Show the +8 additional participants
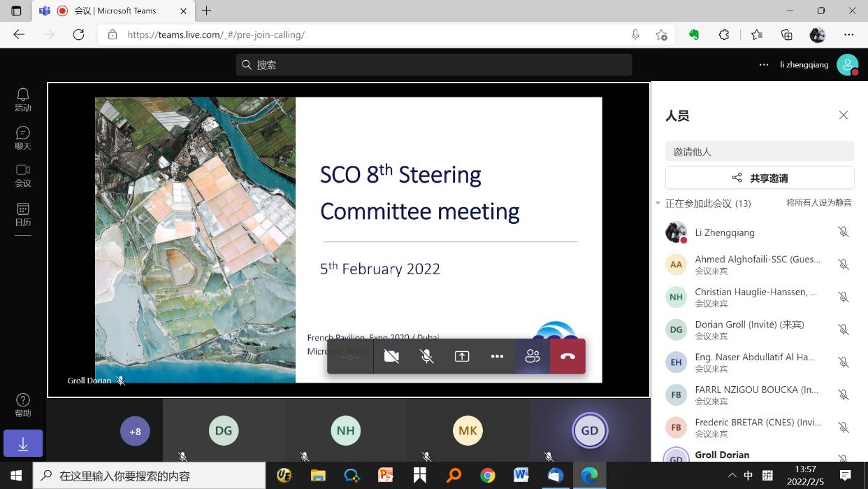The image size is (868, 489). click(135, 431)
